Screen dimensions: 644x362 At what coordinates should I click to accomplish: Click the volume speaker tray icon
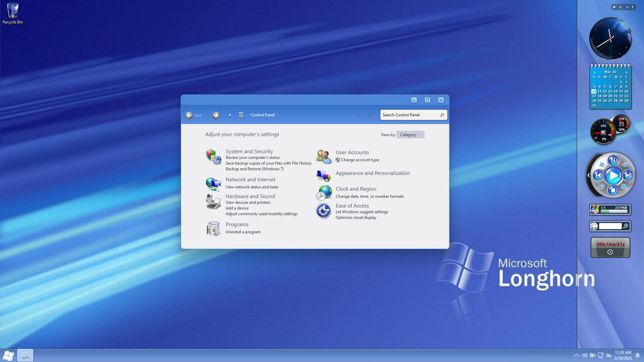(x=584, y=356)
